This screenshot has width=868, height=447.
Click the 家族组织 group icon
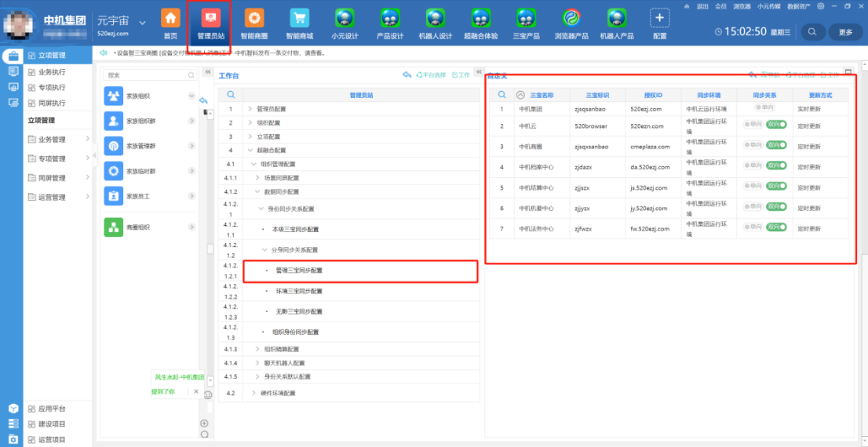tap(114, 96)
